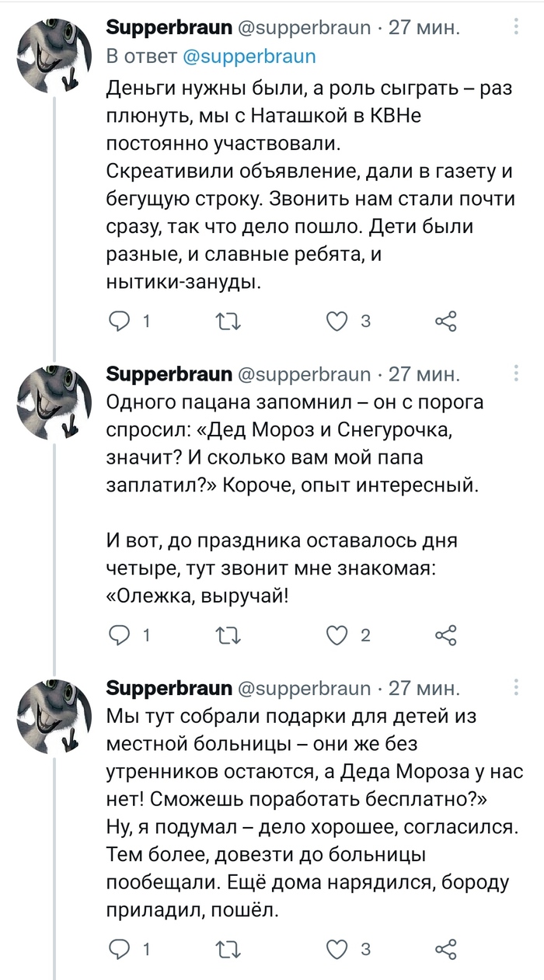Open more options on the second tweet
The image size is (544, 980).
517,376
